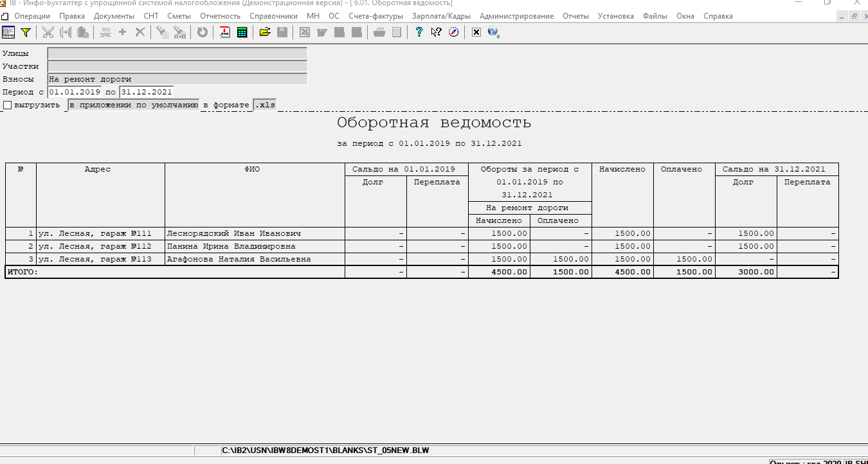The width and height of the screenshot is (868, 464).
Task: Open the green calculator icon
Action: pyautogui.click(x=242, y=31)
